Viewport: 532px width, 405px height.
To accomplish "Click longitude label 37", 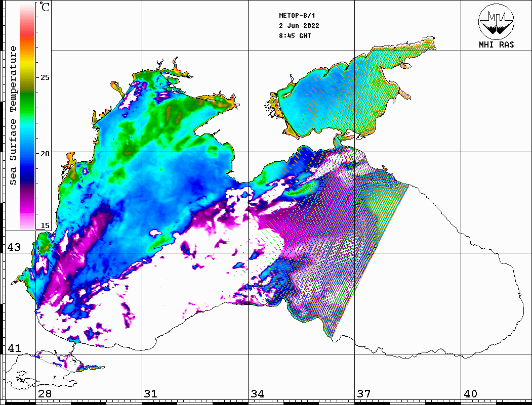I will [364, 394].
